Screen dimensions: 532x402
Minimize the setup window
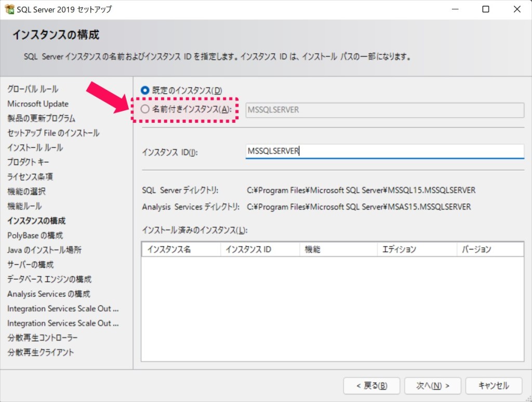(455, 9)
